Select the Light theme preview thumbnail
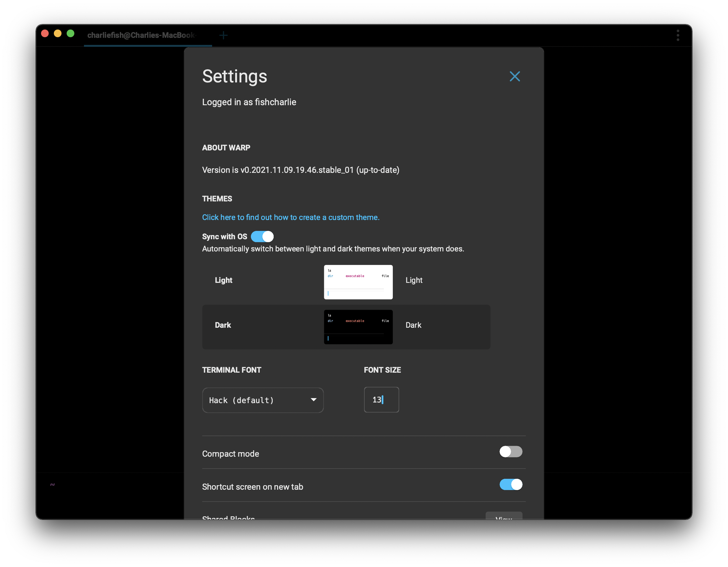Image resolution: width=728 pixels, height=567 pixels. click(x=358, y=282)
